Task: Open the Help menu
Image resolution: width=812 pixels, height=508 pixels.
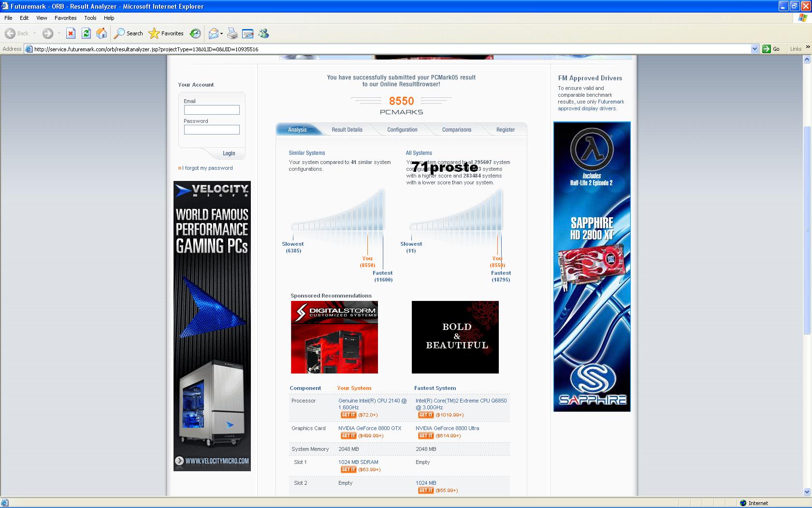Action: coord(109,18)
